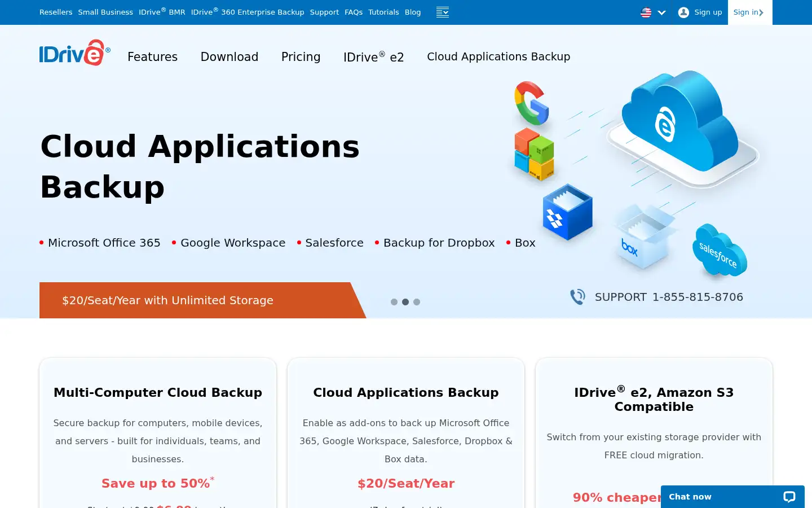Open the Blog link
Image resolution: width=812 pixels, height=508 pixels.
click(413, 12)
